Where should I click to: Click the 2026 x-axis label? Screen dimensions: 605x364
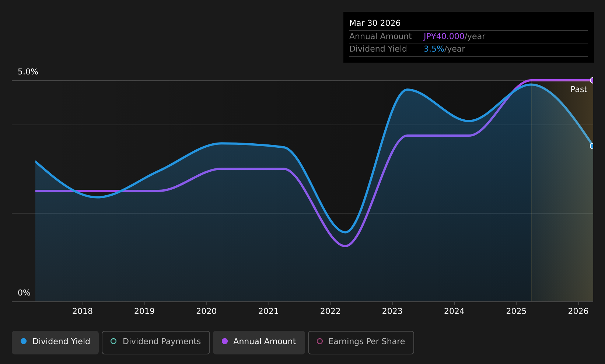(578, 311)
